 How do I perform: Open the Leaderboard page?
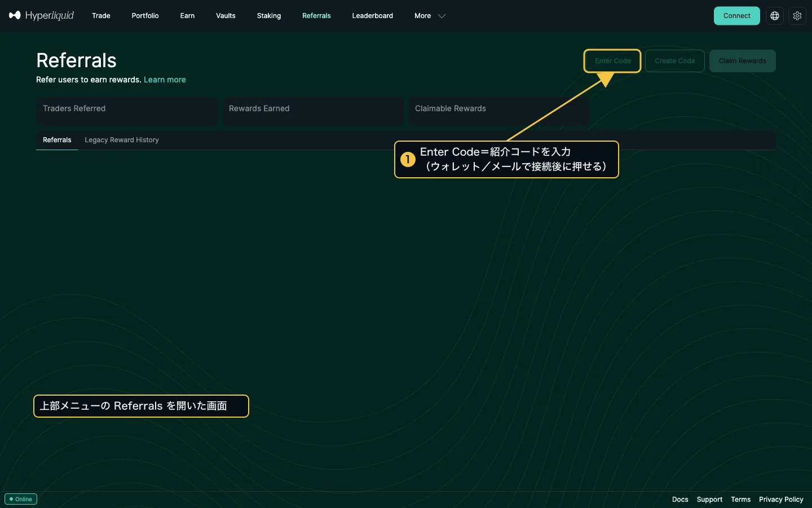[x=373, y=16]
